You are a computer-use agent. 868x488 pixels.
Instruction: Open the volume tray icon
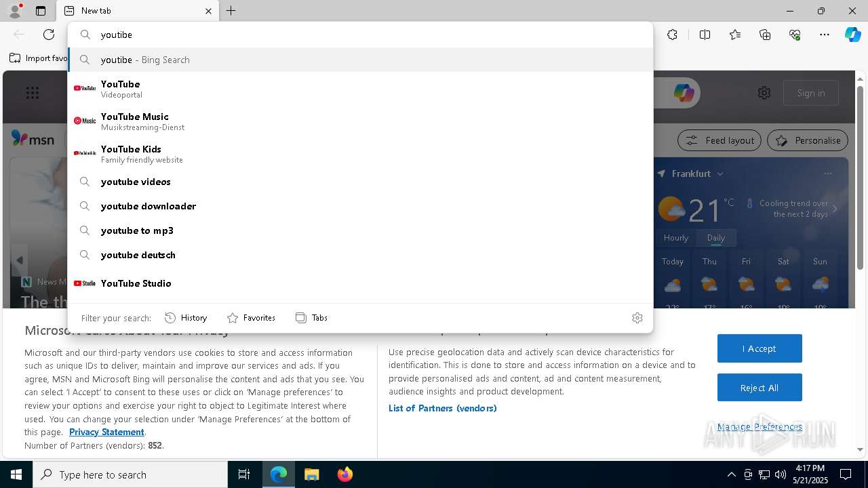(780, 474)
